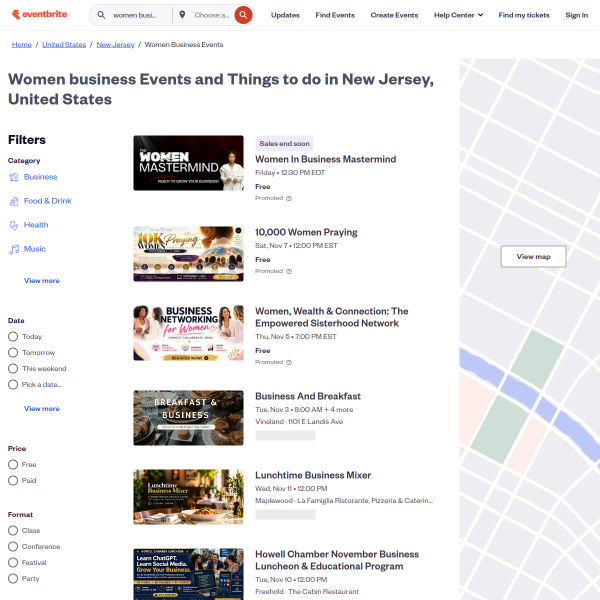Viewport: 600px width, 600px height.
Task: Go to New Jersey breadcrumb
Action: click(x=115, y=44)
